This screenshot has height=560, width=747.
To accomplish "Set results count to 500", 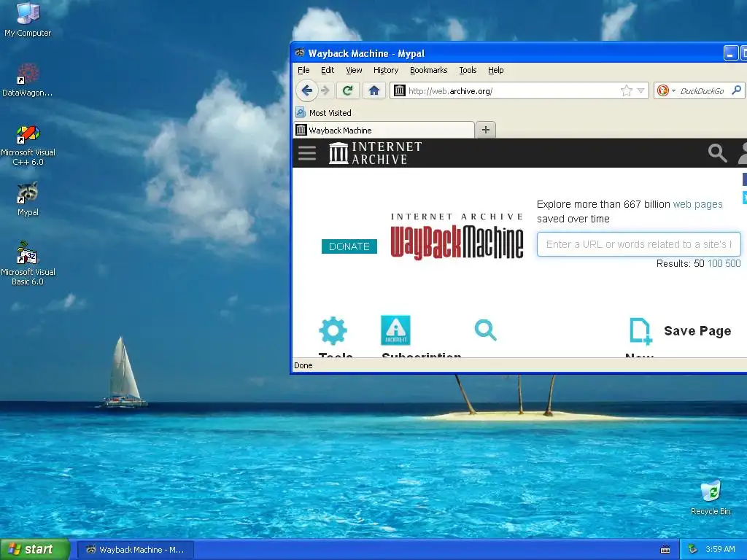I will (x=732, y=263).
